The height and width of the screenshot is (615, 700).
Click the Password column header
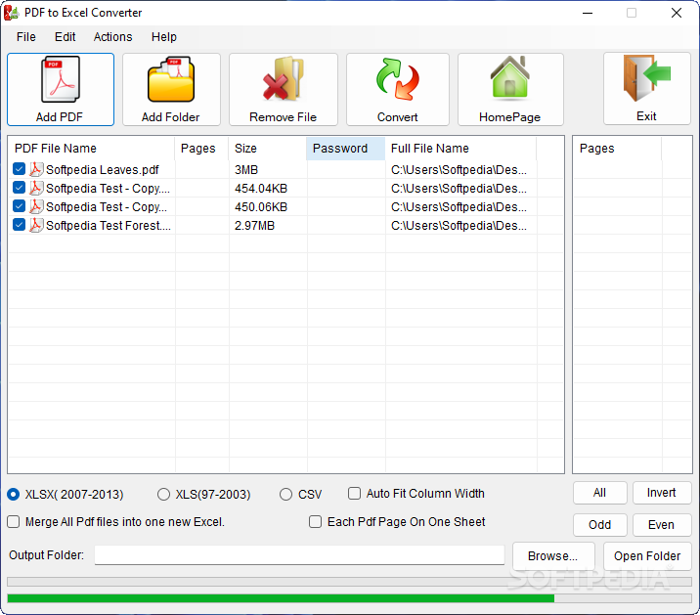[345, 149]
